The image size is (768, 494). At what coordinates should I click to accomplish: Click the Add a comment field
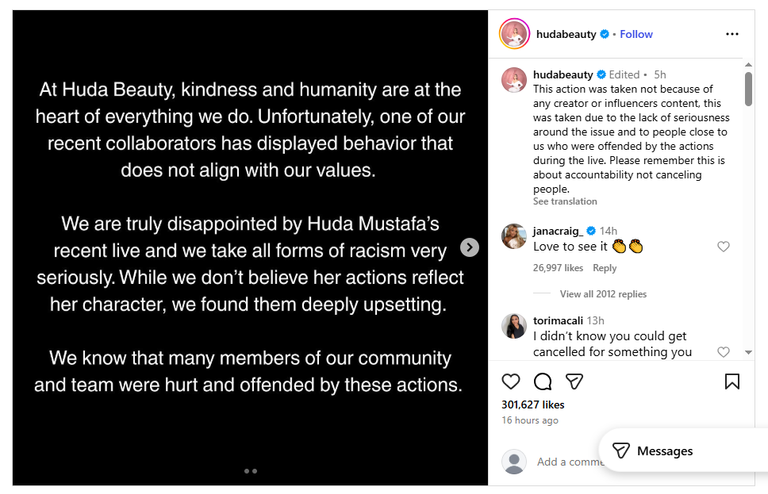tap(567, 462)
